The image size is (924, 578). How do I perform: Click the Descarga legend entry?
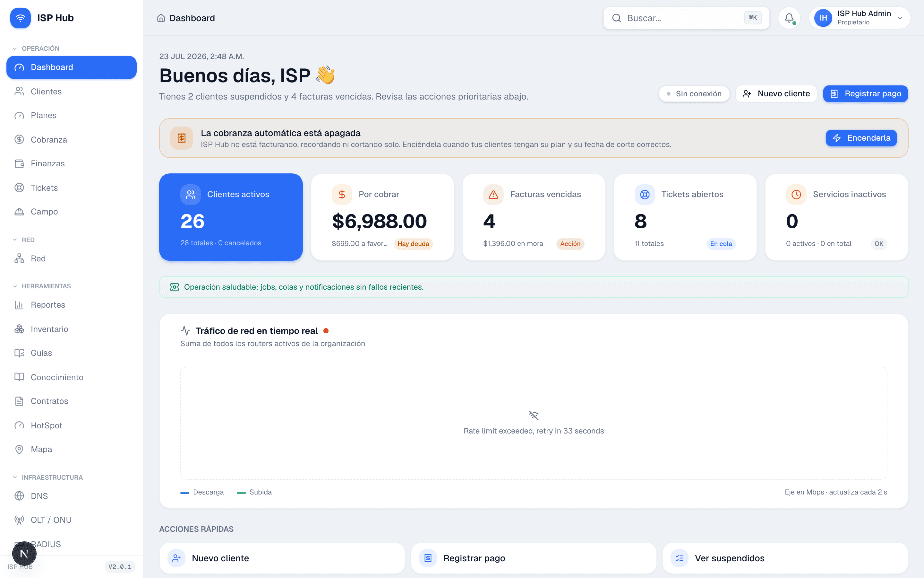click(x=202, y=492)
